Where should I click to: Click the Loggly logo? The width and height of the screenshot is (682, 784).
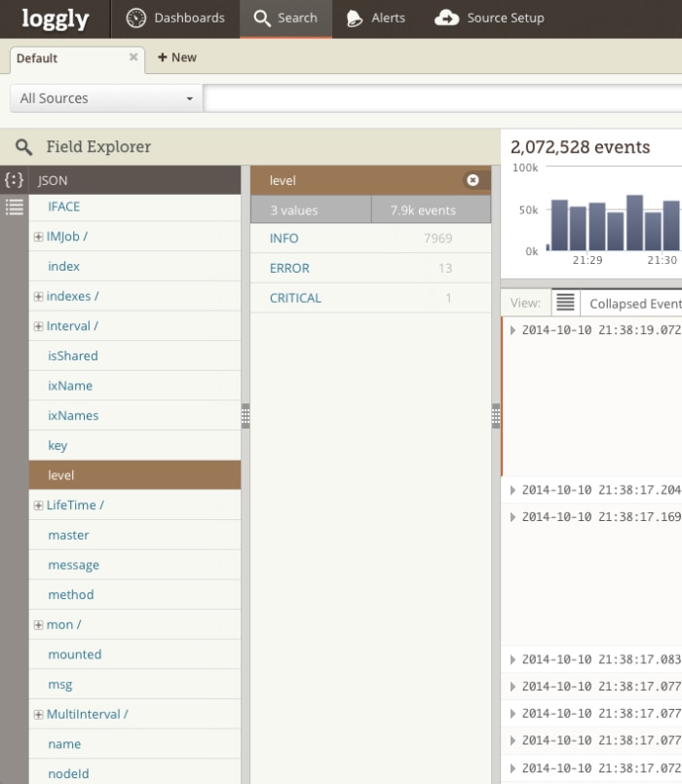pos(55,19)
